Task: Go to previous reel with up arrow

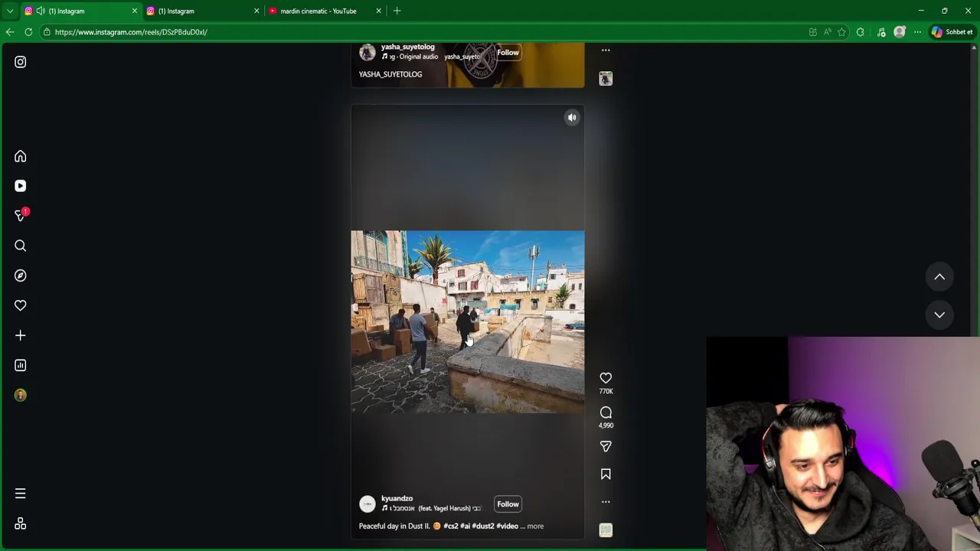Action: (939, 277)
